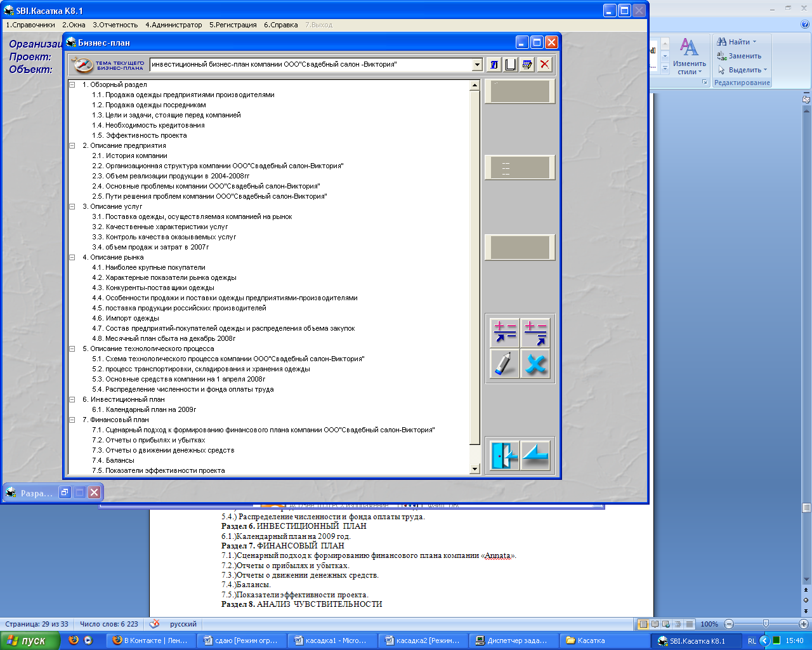Select row 1.4. Необходимость кредитования
Image resolution: width=812 pixels, height=650 pixels.
tap(148, 125)
